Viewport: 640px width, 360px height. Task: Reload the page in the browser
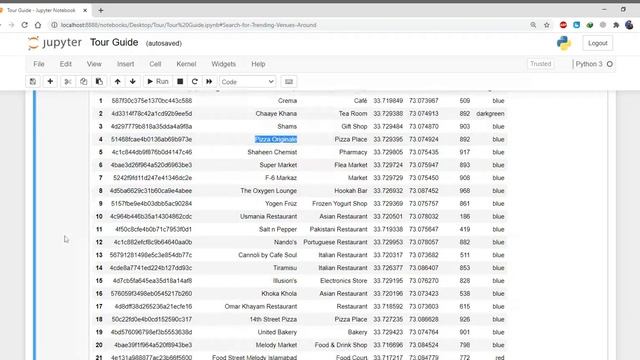pos(24,25)
